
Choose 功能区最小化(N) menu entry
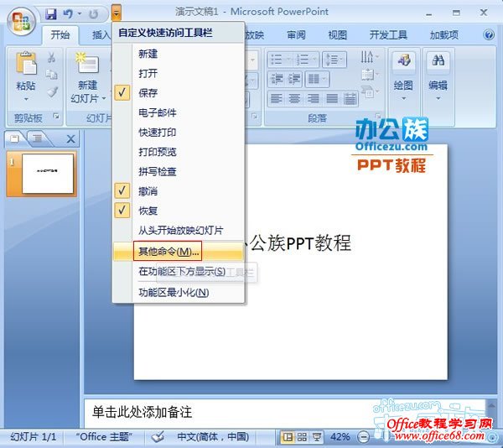[x=179, y=292]
